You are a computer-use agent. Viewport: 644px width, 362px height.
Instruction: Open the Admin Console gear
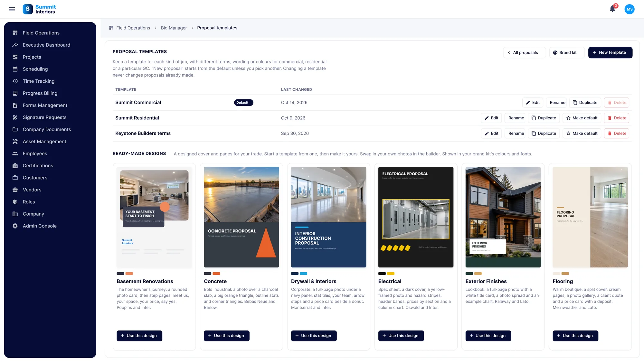[x=15, y=226]
